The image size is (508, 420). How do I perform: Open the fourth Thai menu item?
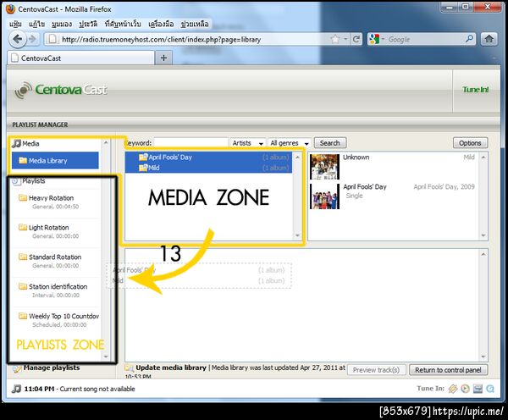(88, 24)
